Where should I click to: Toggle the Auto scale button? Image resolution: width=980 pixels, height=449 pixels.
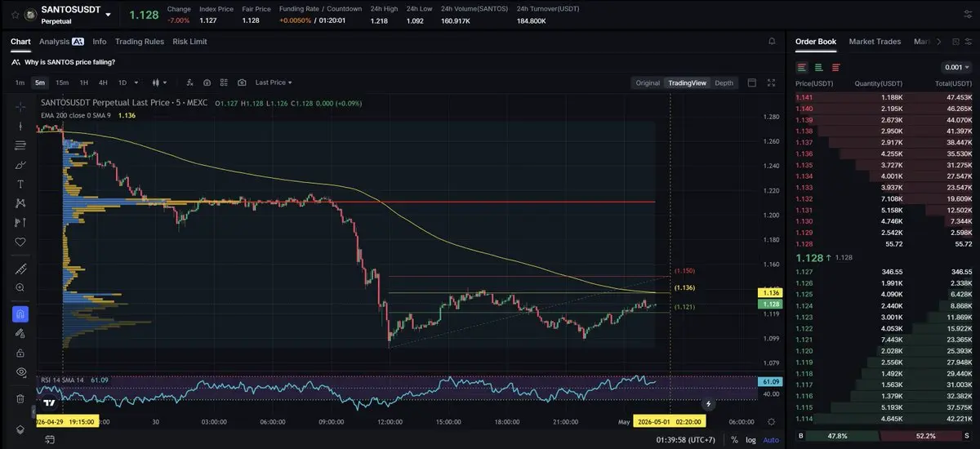[770, 440]
